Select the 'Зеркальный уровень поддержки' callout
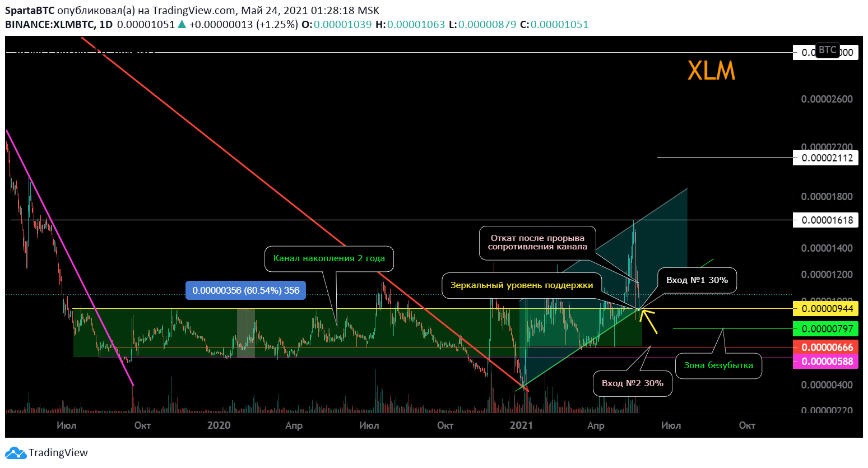868x468 pixels. click(522, 285)
